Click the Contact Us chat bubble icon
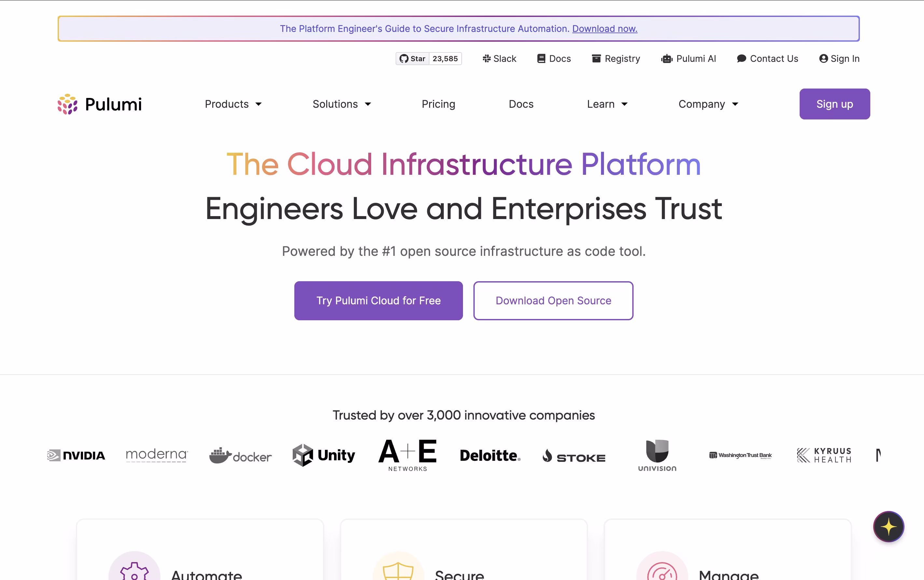This screenshot has height=580, width=924. pos(741,59)
